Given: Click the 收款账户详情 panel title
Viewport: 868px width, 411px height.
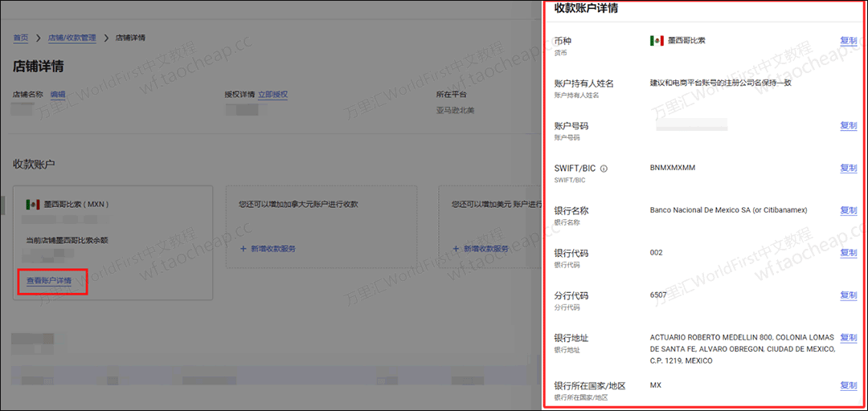Looking at the screenshot, I should tap(586, 8).
